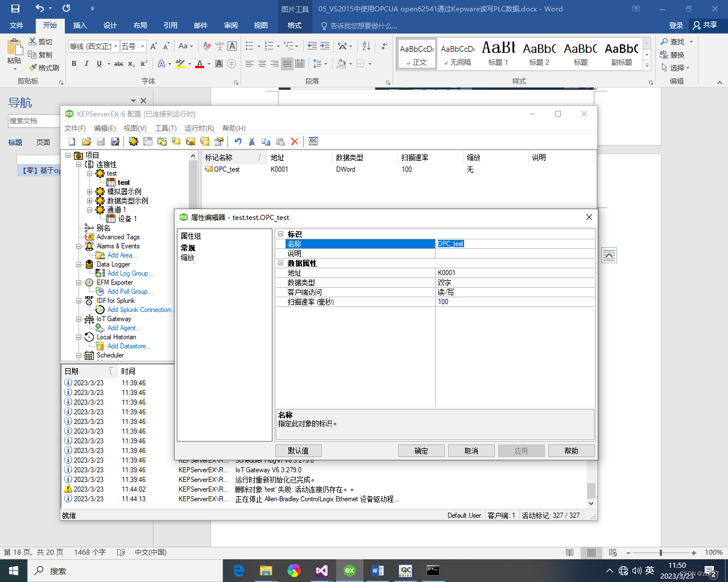Viewport: 728px width, 582px height.
Task: Click the 名称 value field OPC_test
Action: click(x=515, y=244)
